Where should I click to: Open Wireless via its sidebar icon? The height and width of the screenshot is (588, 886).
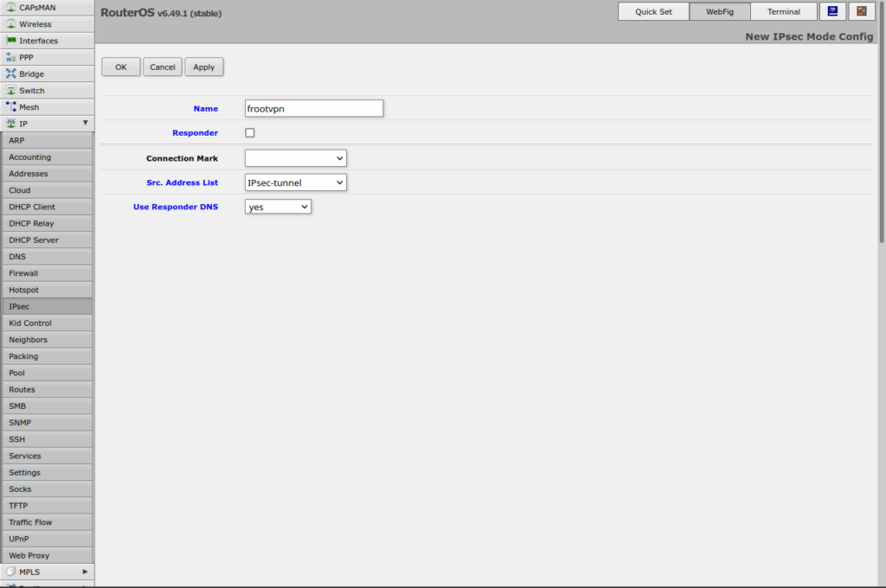click(11, 24)
